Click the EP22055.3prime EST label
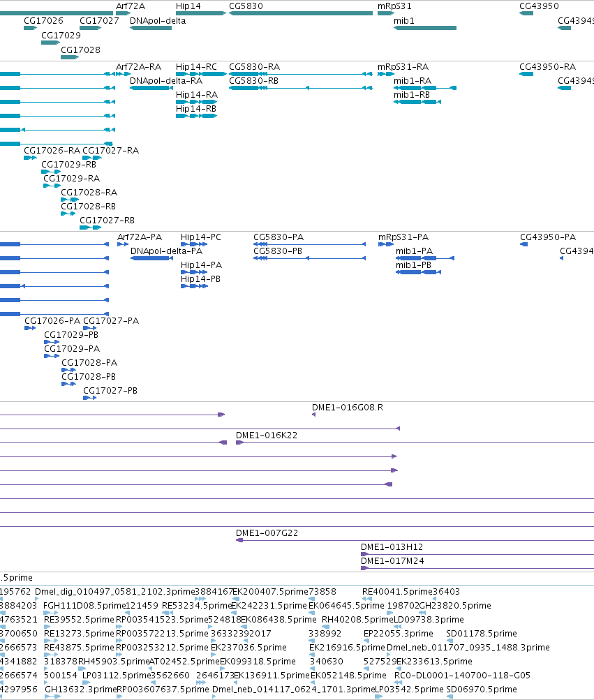This screenshot has height=700, width=594. pyautogui.click(x=399, y=634)
